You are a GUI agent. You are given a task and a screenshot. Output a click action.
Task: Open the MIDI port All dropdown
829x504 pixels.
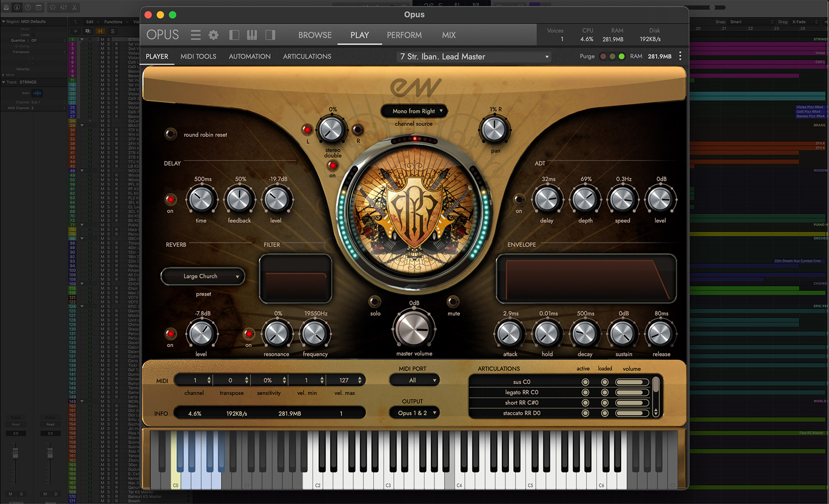(x=414, y=380)
